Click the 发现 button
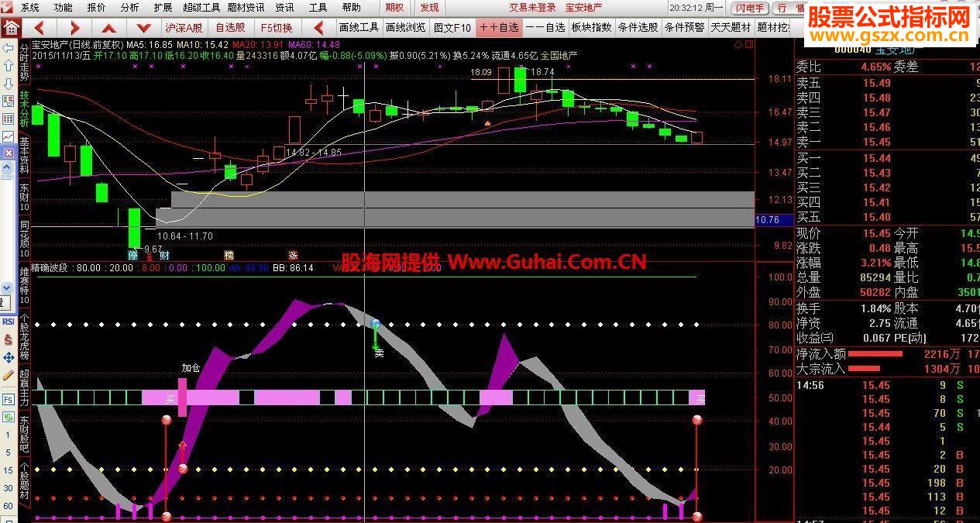This screenshot has height=523, width=980. 428,7
